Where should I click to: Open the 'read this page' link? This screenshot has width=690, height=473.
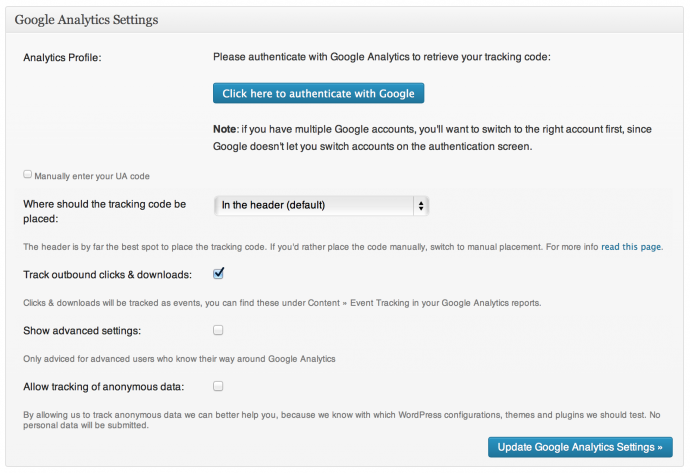[631, 247]
